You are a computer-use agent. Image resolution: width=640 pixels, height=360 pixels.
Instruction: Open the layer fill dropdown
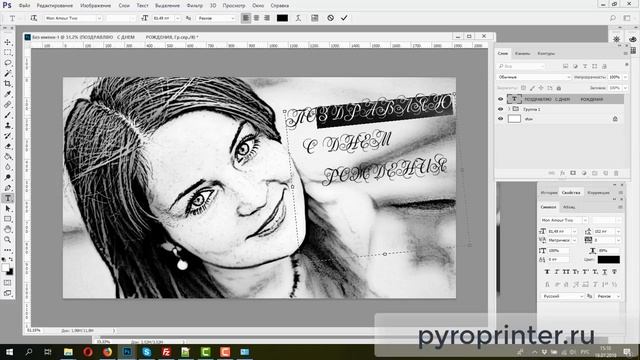[625, 88]
